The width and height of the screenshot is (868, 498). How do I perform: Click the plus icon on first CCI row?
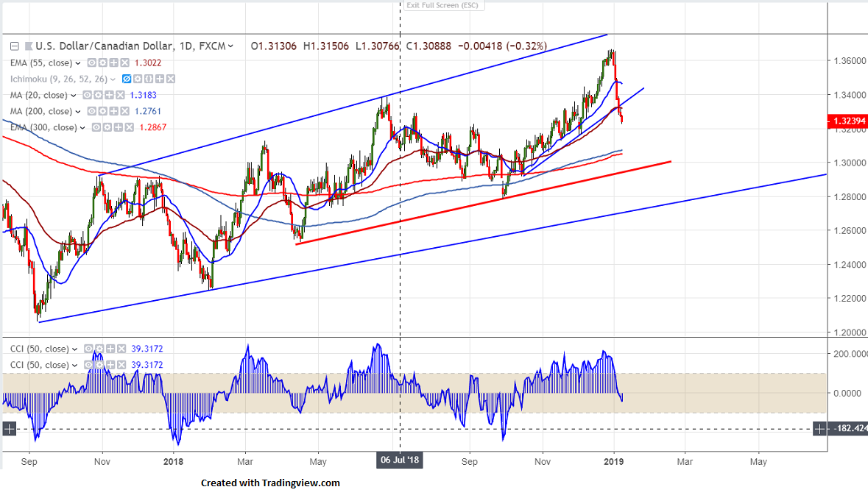coord(110,349)
